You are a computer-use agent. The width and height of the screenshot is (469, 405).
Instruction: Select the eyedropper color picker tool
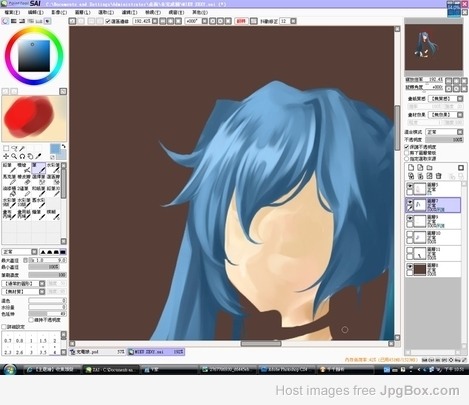[x=38, y=156]
